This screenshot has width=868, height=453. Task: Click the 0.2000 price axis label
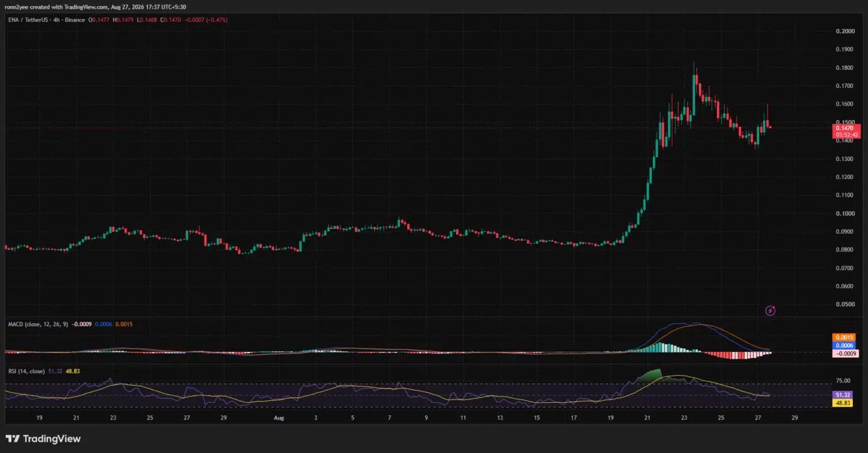coord(845,31)
